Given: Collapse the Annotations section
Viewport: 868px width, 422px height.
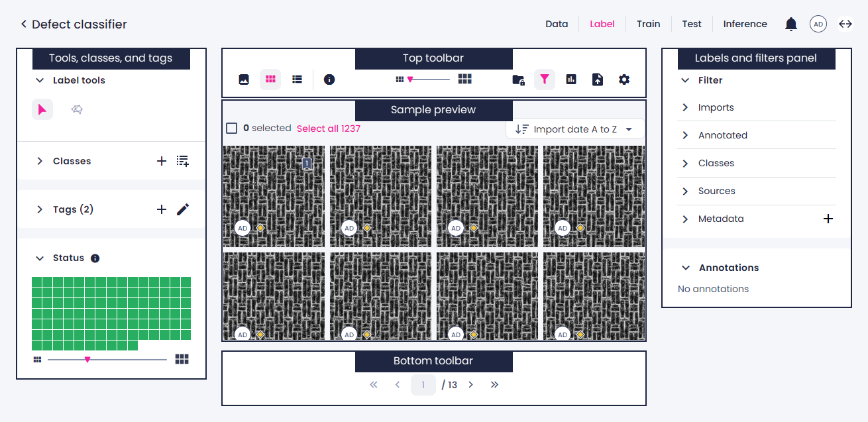Looking at the screenshot, I should tap(686, 268).
